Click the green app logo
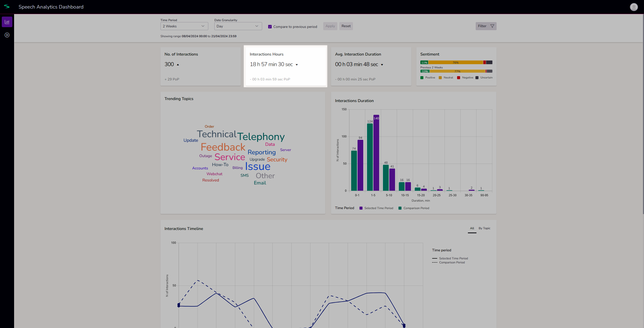 (x=7, y=7)
